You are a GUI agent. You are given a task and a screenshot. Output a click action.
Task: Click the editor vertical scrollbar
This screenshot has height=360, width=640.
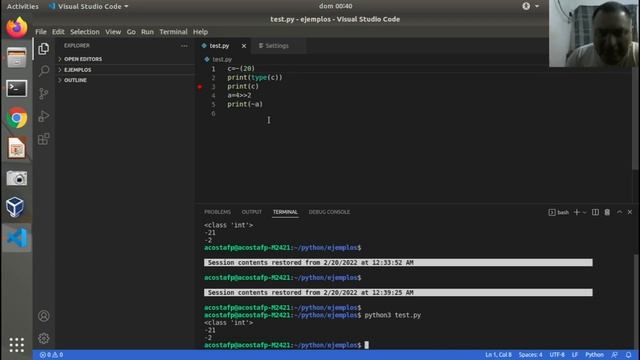[x=635, y=118]
